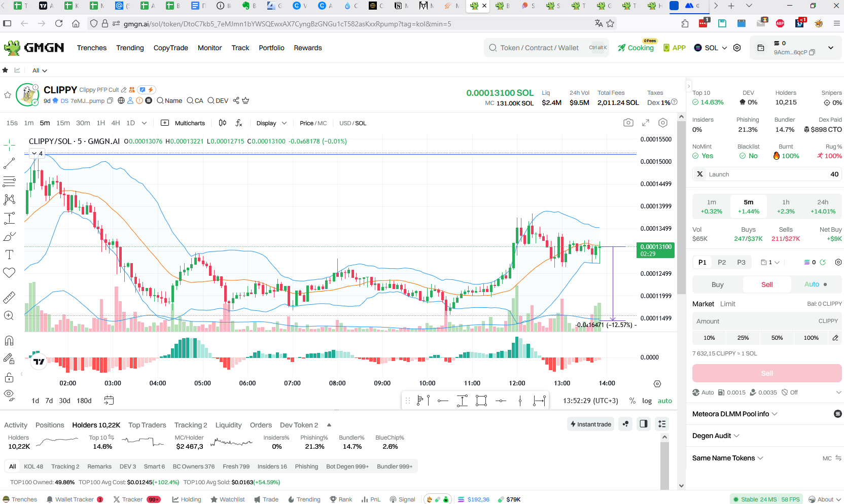The height and width of the screenshot is (504, 844).
Task: Select 50% sell amount
Action: [777, 338]
